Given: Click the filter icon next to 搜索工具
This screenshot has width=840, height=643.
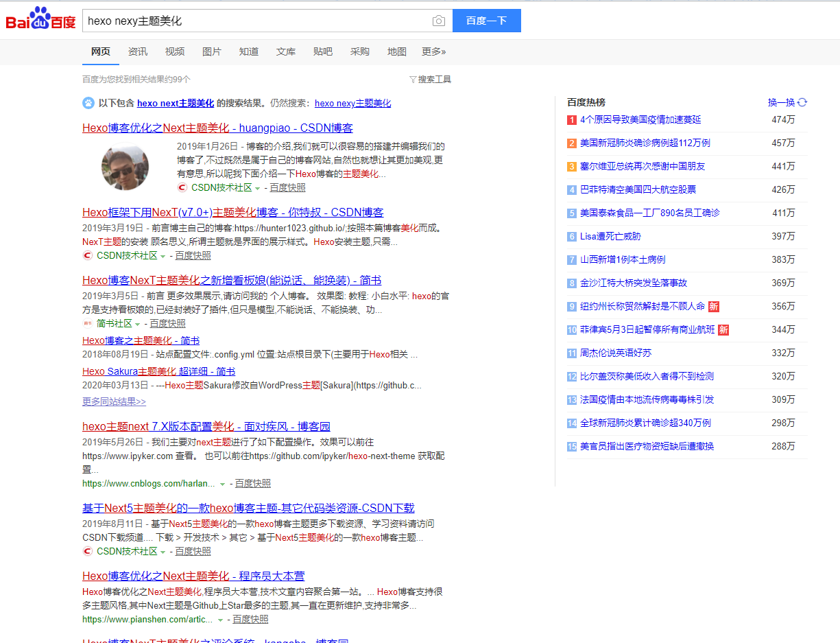Looking at the screenshot, I should [x=413, y=80].
